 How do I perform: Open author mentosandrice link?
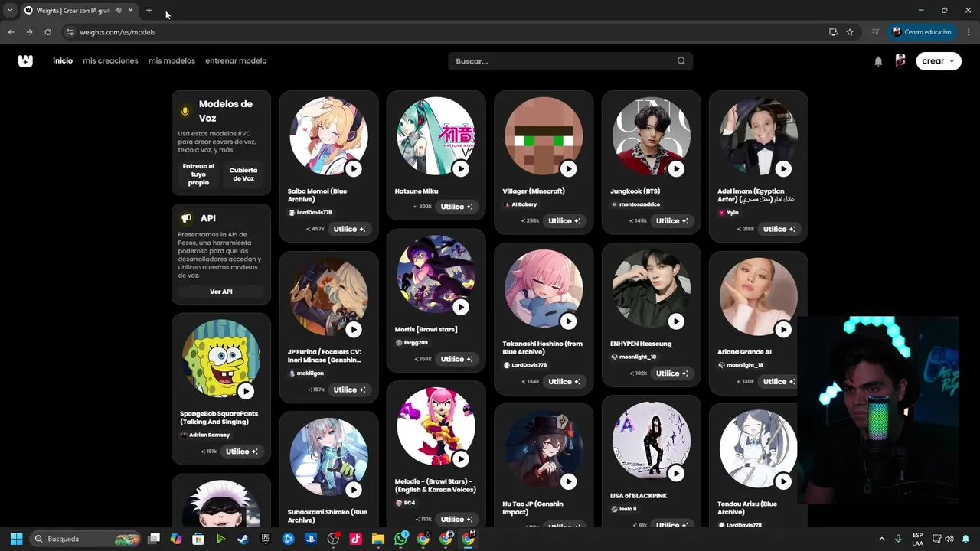(x=635, y=205)
